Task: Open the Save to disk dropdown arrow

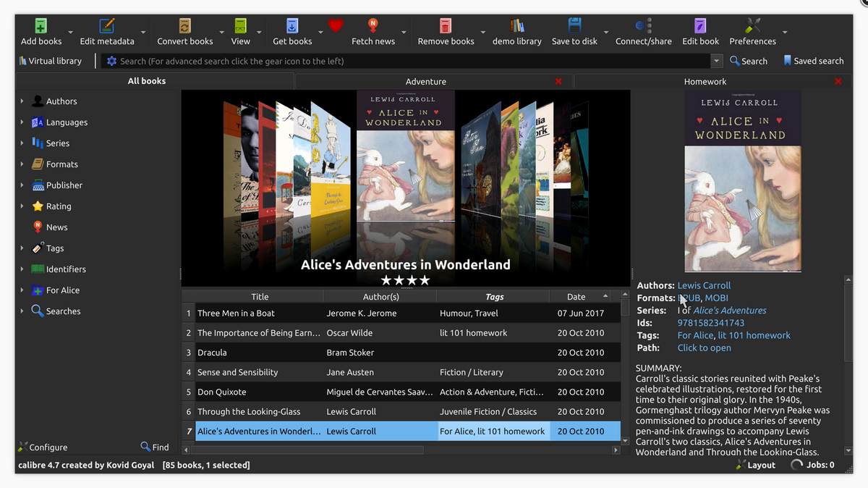Action: pyautogui.click(x=605, y=32)
